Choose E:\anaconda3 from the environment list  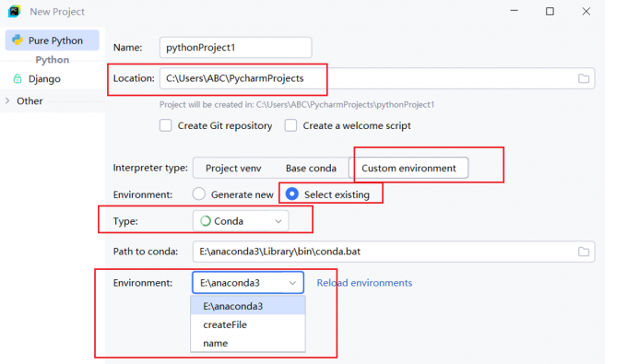click(x=248, y=306)
